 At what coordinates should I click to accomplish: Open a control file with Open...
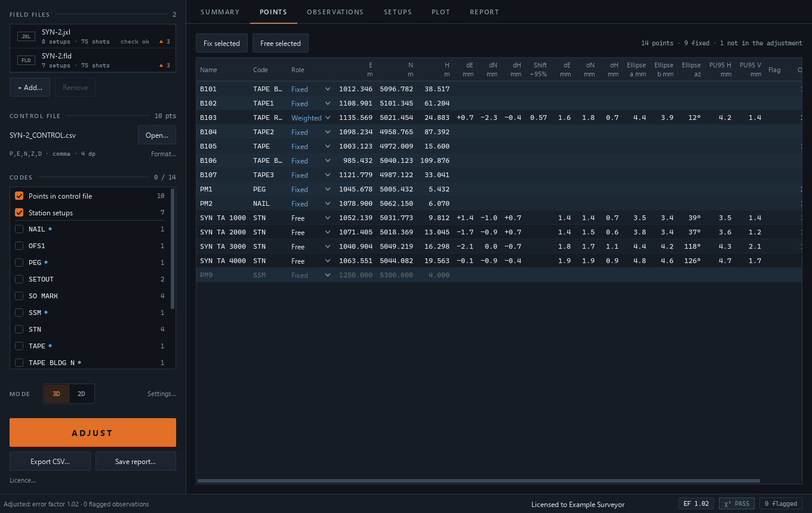click(x=157, y=135)
